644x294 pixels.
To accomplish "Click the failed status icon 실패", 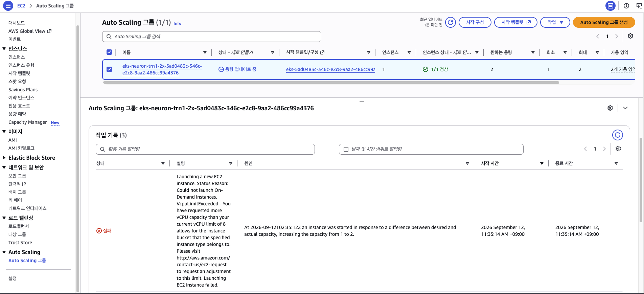I will point(99,231).
